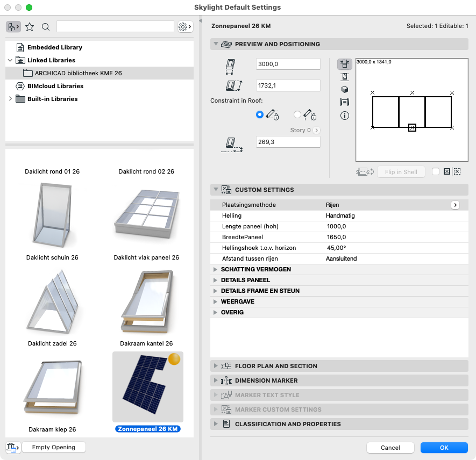Expand the Built-in Libraries node
476x460 pixels.
(x=10, y=99)
